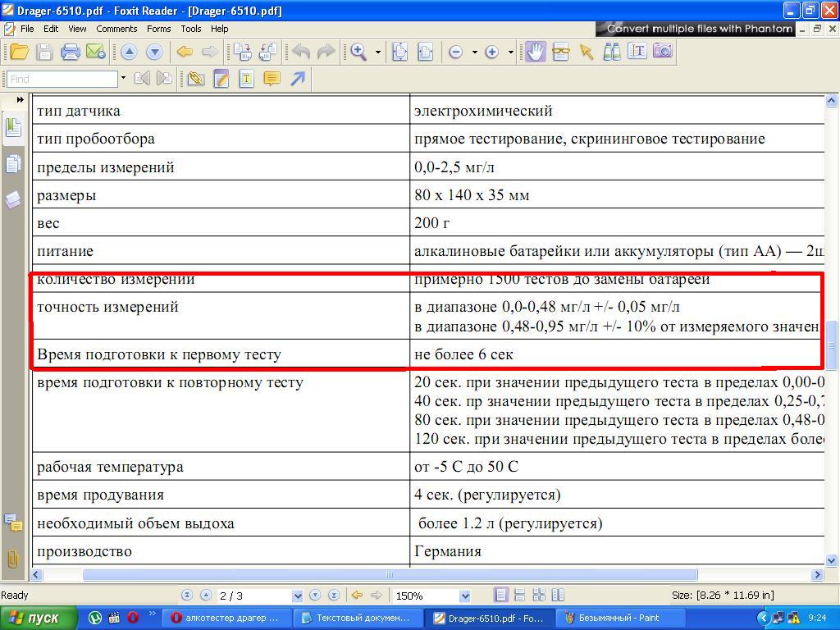
Task: Click the Fit Width icon
Action: 426,52
